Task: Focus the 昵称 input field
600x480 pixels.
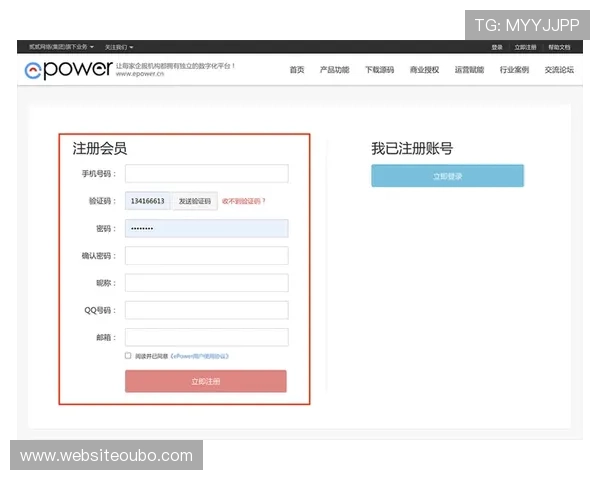Action: (x=207, y=283)
